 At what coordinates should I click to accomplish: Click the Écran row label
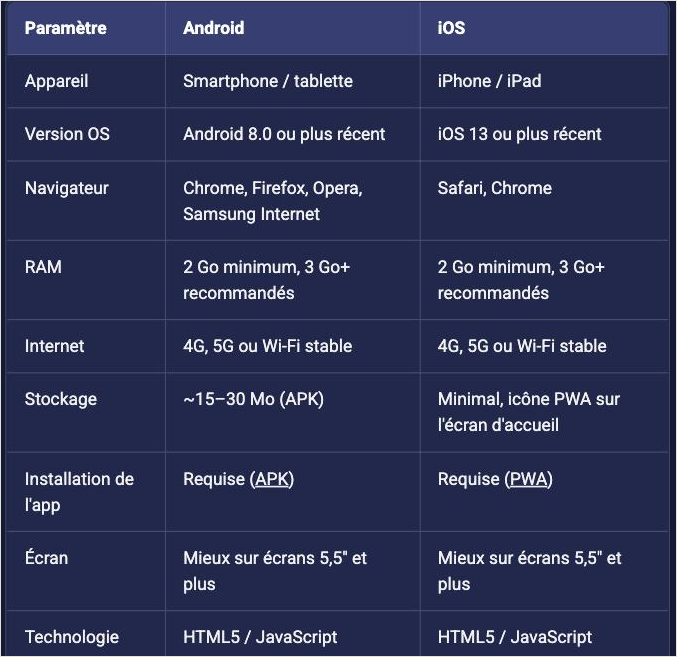point(47,557)
